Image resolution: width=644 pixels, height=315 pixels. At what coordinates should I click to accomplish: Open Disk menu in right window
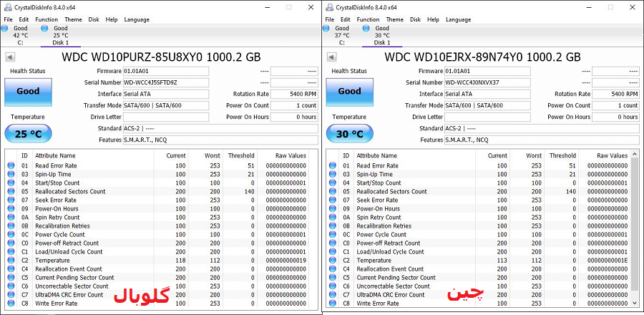click(x=415, y=19)
